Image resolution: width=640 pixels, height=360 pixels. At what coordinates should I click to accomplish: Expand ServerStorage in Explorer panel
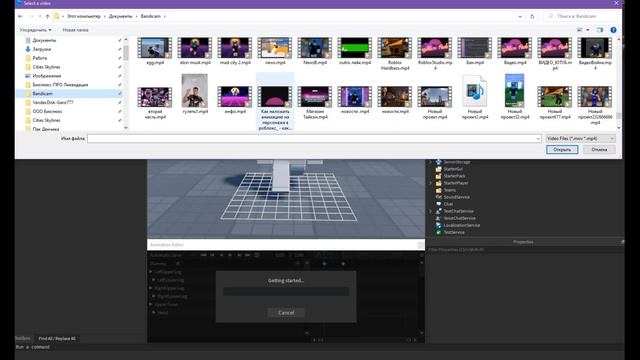point(431,162)
